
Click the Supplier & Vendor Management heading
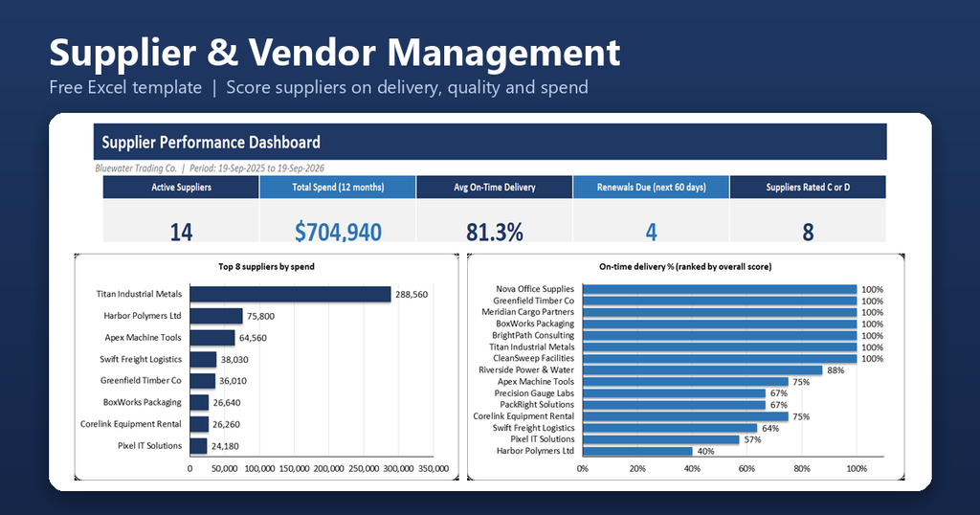[x=334, y=52]
